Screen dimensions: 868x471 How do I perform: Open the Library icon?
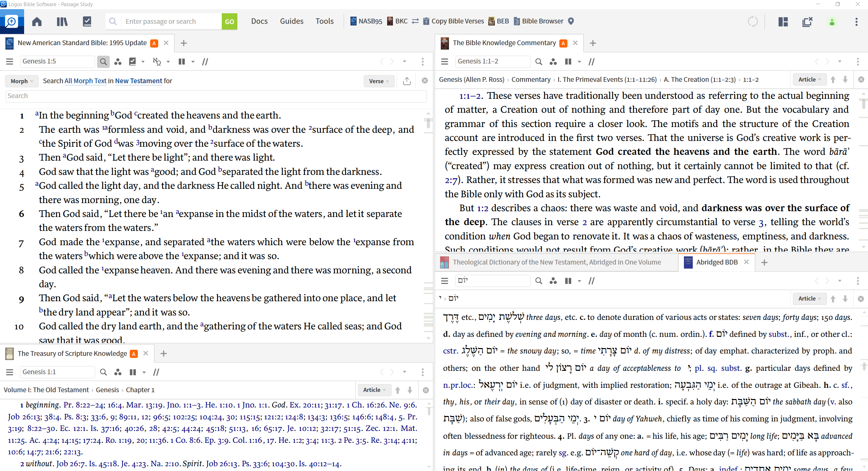click(62, 21)
